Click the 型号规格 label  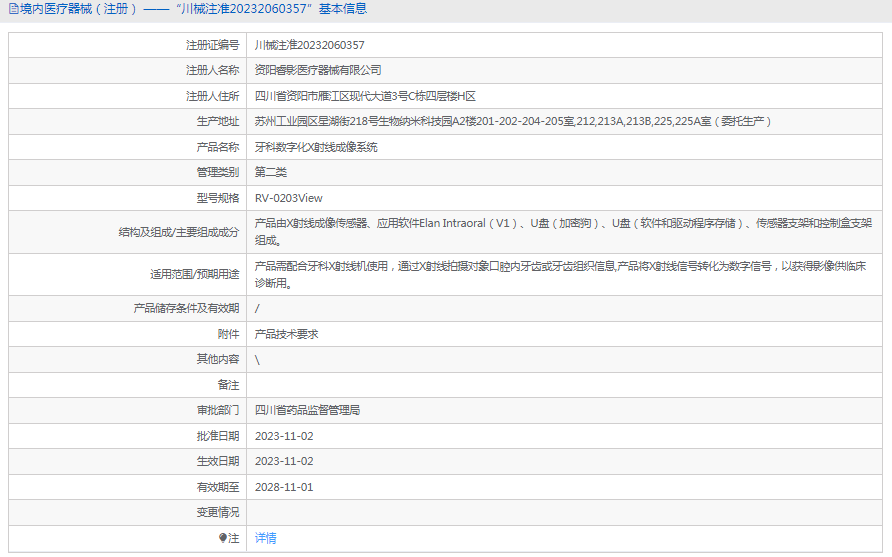(218, 198)
